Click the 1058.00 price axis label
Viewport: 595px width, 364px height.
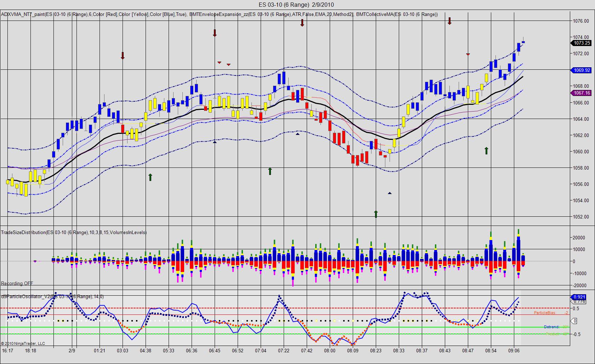[581, 168]
